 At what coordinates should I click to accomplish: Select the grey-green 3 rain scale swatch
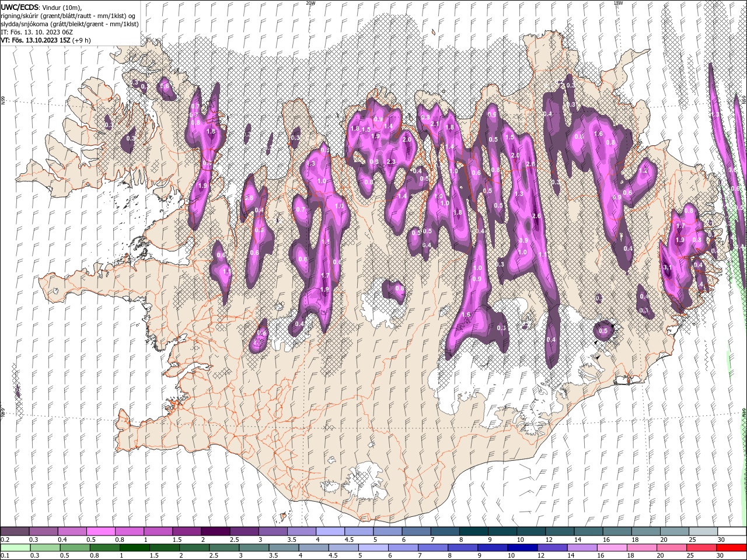tap(254, 547)
